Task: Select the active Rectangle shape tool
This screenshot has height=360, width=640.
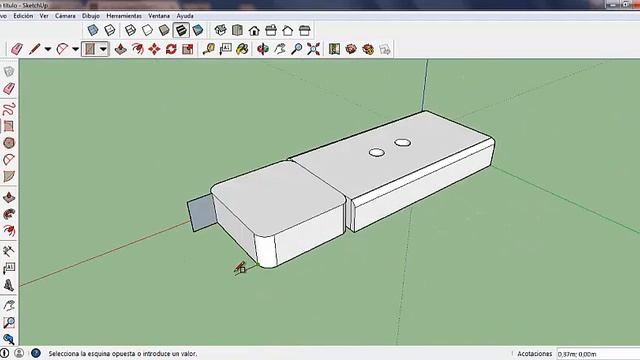Action: coord(90,49)
